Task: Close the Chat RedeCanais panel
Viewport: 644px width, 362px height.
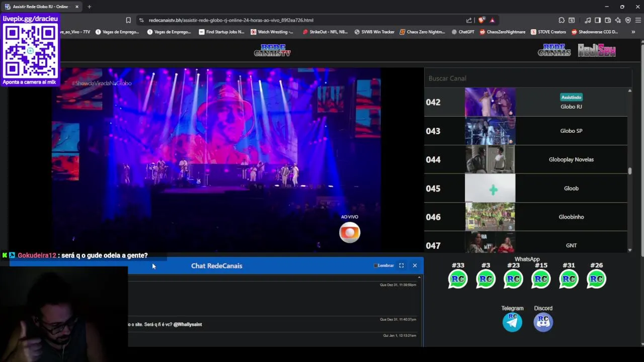Action: (415, 265)
